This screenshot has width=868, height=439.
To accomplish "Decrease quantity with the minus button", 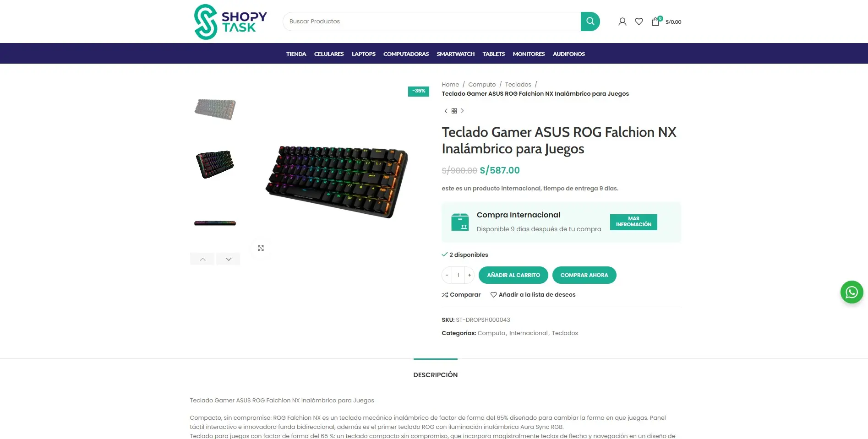I will tap(447, 275).
